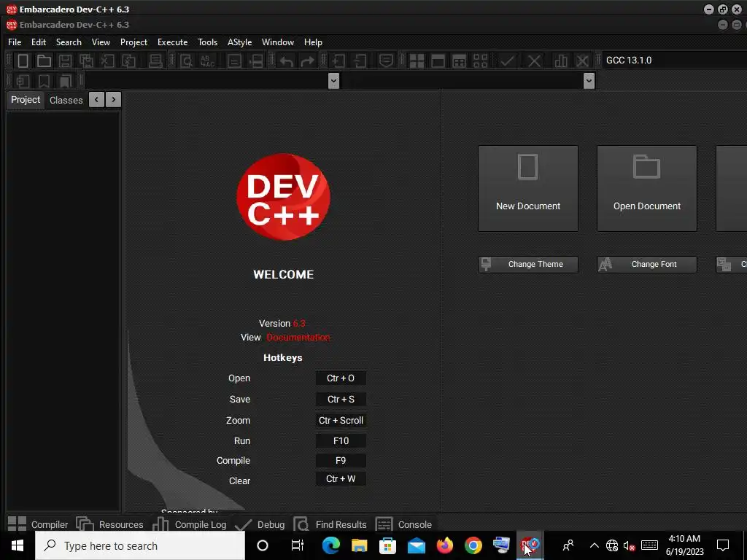The height and width of the screenshot is (560, 747).
Task: Click the Print icon in toolbar
Action: point(155,61)
